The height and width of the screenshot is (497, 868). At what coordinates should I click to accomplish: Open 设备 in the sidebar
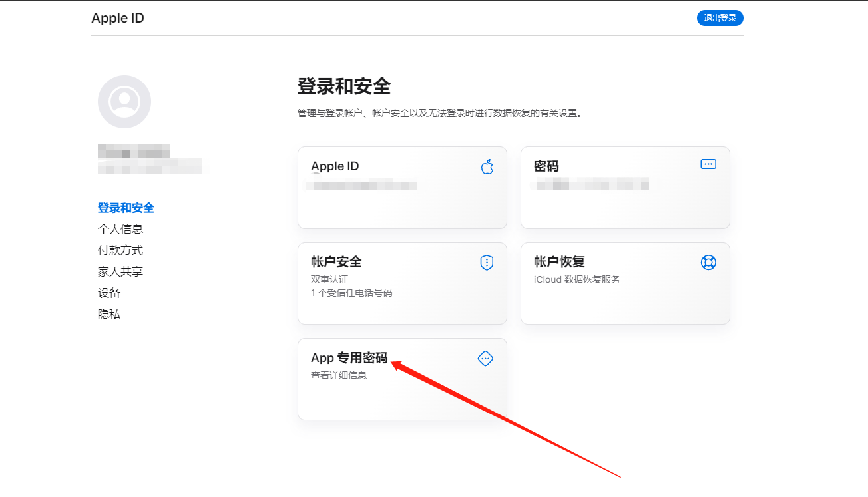(109, 293)
